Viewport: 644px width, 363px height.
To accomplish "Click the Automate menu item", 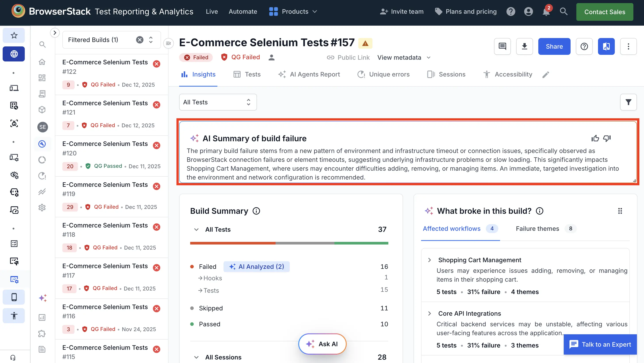I will coord(243,11).
